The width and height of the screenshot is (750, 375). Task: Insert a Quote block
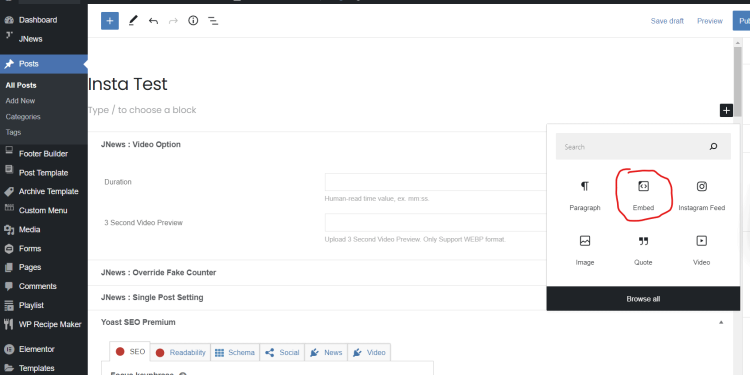(x=643, y=250)
